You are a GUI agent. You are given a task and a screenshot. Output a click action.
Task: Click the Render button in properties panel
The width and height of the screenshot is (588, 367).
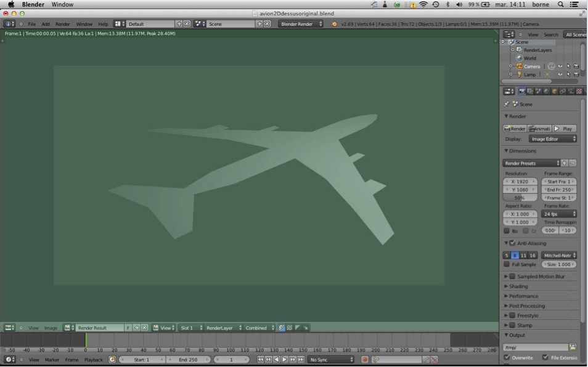[515, 129]
